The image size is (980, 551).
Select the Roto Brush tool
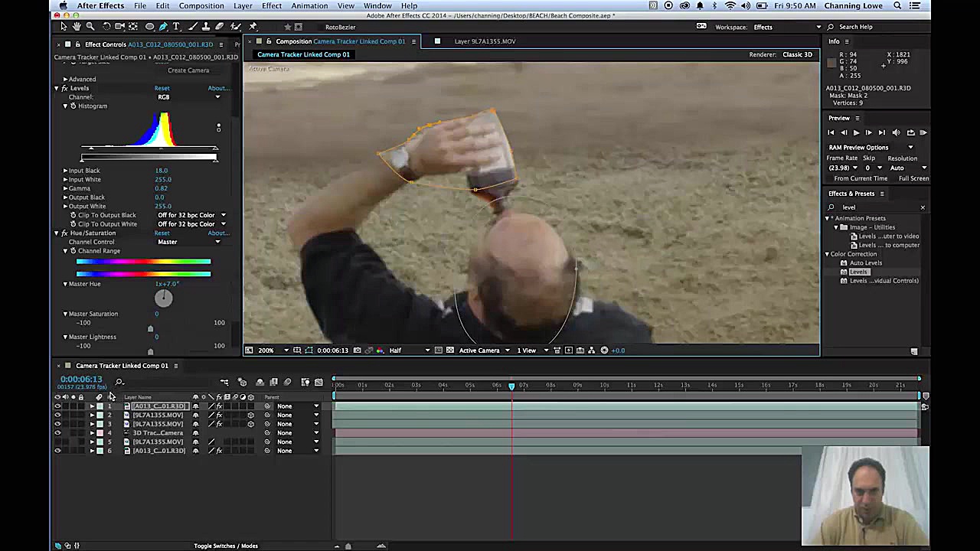[x=234, y=26]
